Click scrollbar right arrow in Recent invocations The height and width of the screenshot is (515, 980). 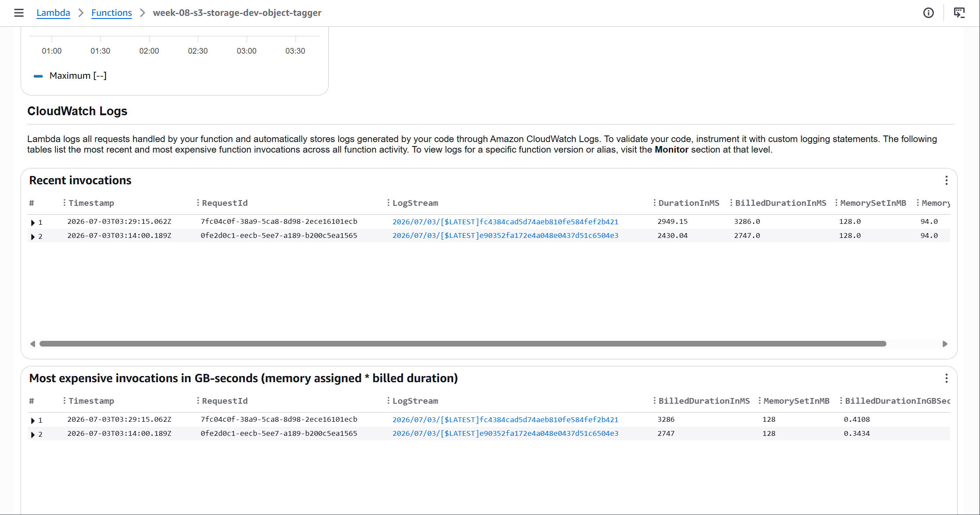(x=945, y=344)
